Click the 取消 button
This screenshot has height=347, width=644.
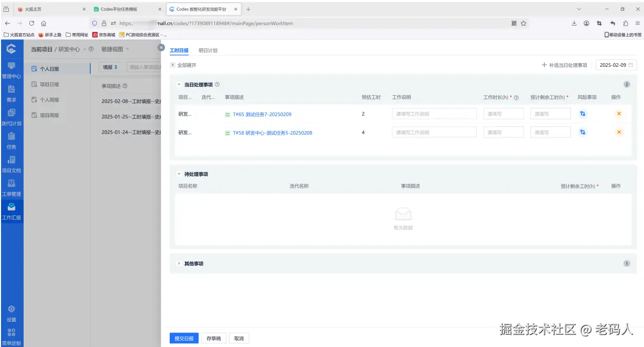click(239, 338)
